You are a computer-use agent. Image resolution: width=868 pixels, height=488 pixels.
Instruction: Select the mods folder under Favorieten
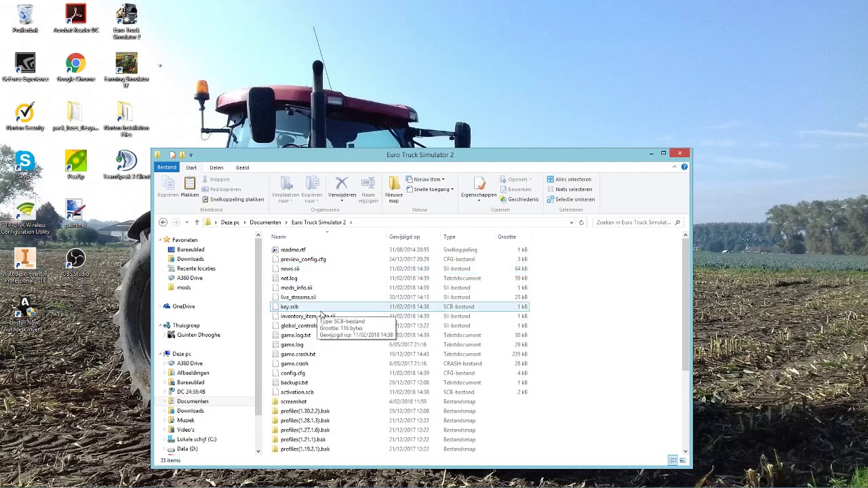[184, 287]
